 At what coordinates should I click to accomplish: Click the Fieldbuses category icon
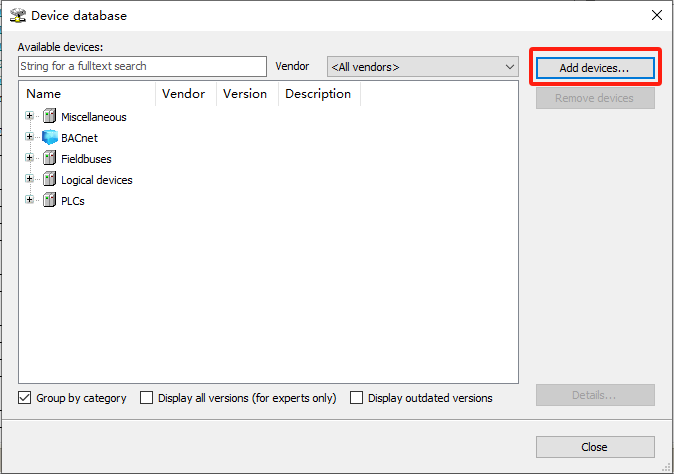[x=49, y=158]
